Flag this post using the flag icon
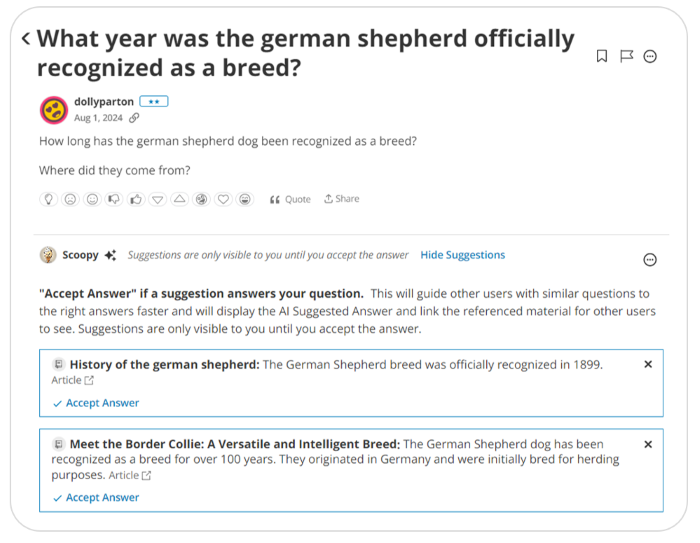Image resolution: width=700 pixels, height=543 pixels. coord(626,56)
